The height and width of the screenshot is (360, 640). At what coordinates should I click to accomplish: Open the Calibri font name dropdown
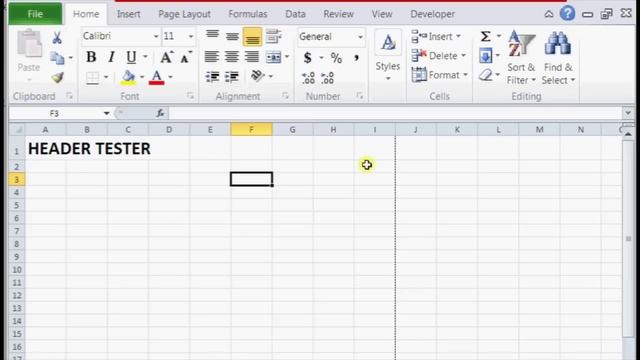point(156,36)
